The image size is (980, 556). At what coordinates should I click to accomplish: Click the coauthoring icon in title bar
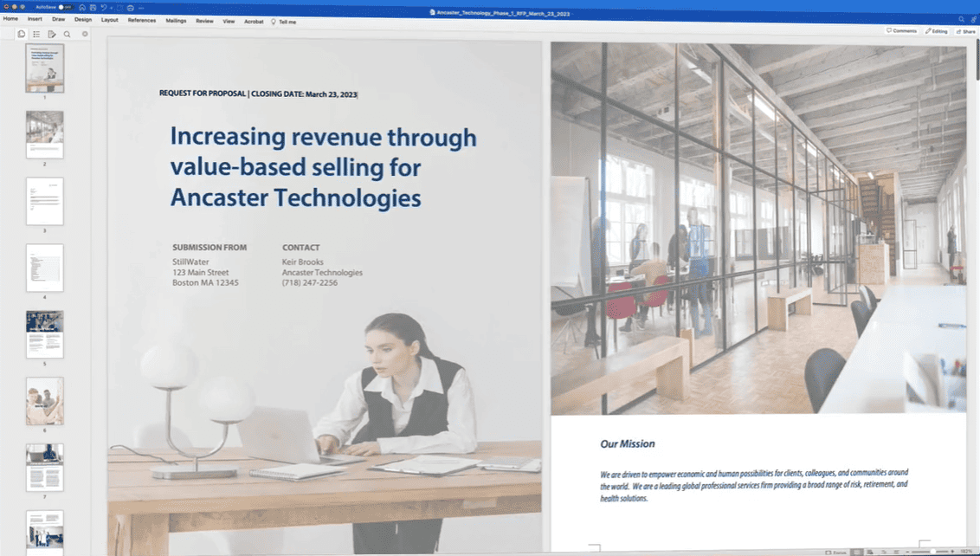tap(974, 20)
